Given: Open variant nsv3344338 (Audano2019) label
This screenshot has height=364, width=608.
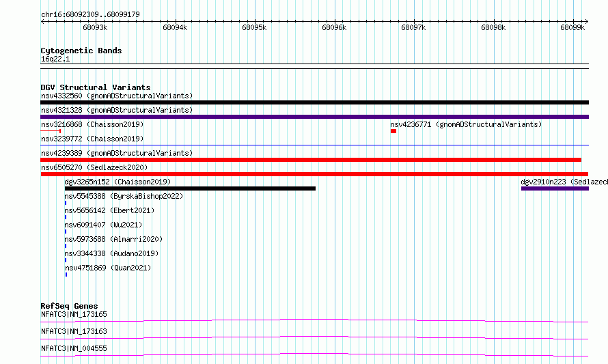Looking at the screenshot, I should (x=111, y=253).
